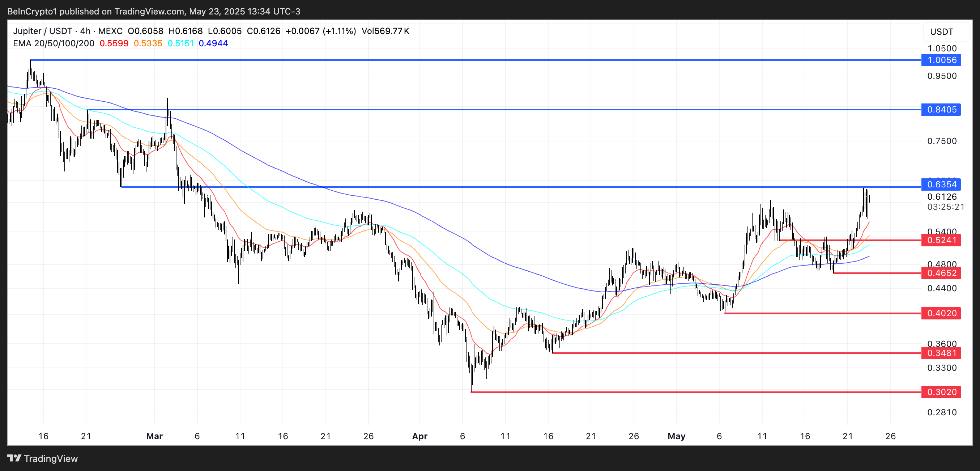This screenshot has height=471, width=980.
Task: Select the blue 0.6354 resistance label
Action: pyautogui.click(x=941, y=185)
